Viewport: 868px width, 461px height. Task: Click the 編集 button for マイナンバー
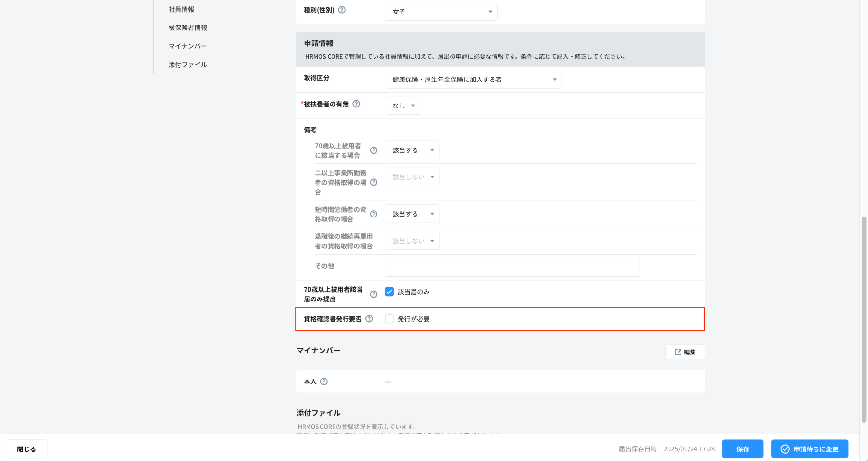pyautogui.click(x=685, y=352)
